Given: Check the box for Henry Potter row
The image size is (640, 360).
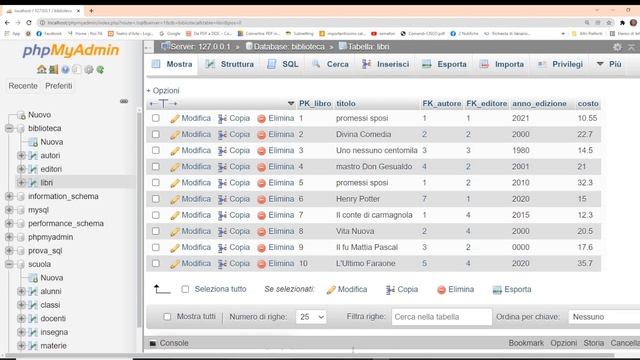Looking at the screenshot, I should coord(156,199).
